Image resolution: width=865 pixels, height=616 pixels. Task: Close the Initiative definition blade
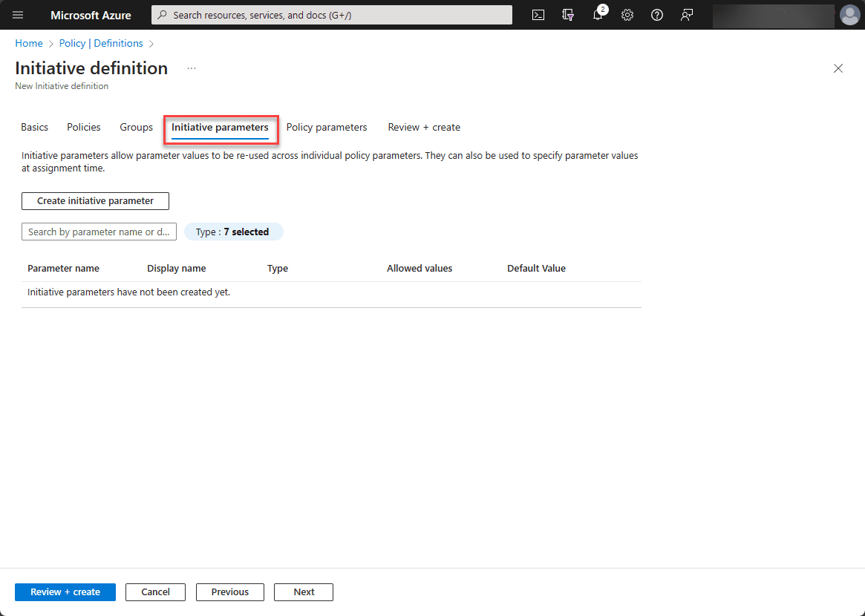(838, 68)
